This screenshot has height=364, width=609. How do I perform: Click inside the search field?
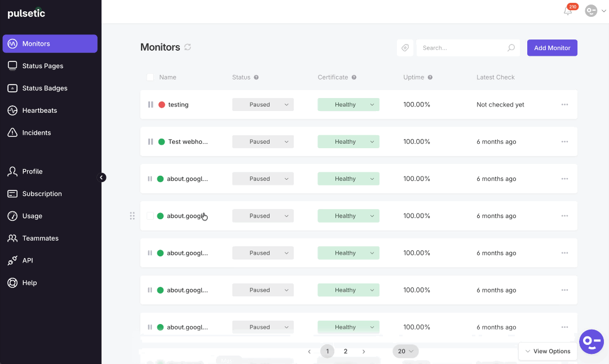pyautogui.click(x=462, y=47)
